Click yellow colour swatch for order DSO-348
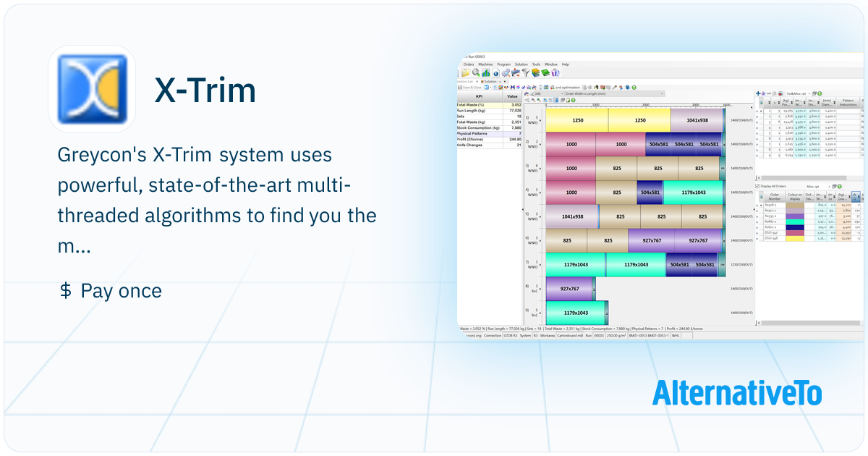The width and height of the screenshot is (868, 456). 795,239
